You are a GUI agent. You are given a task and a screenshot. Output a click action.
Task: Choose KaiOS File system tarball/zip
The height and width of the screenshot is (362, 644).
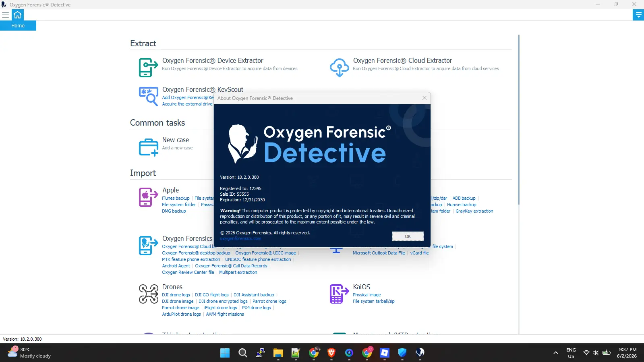pos(374,301)
